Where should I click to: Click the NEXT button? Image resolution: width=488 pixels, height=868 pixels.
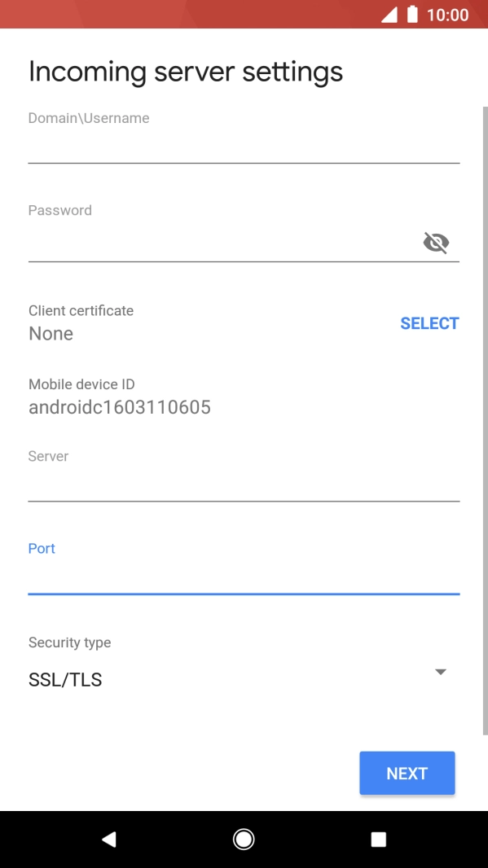click(407, 773)
